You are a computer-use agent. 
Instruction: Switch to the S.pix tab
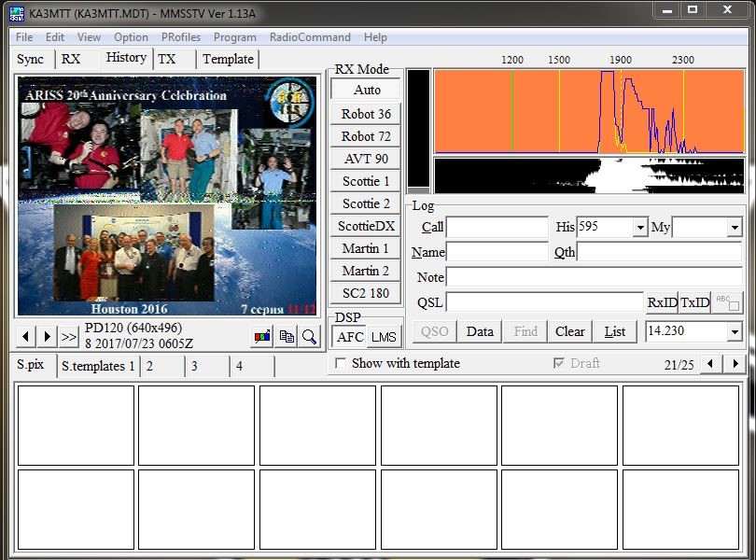31,364
